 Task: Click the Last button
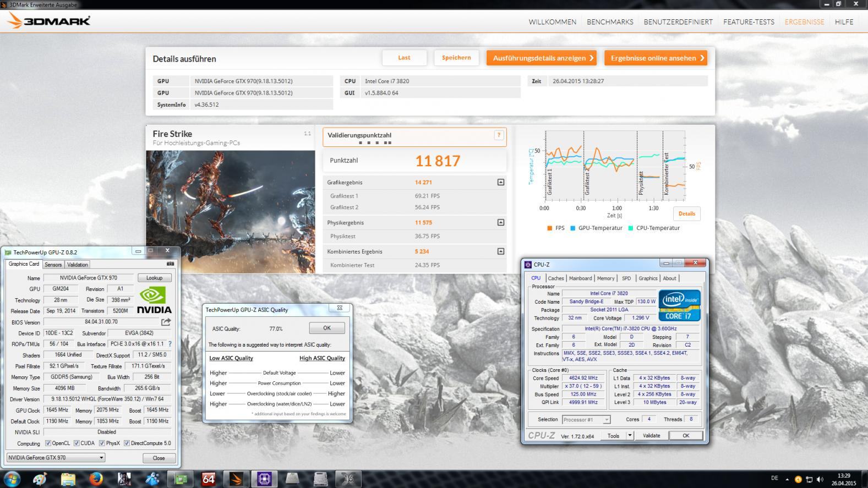pyautogui.click(x=405, y=58)
